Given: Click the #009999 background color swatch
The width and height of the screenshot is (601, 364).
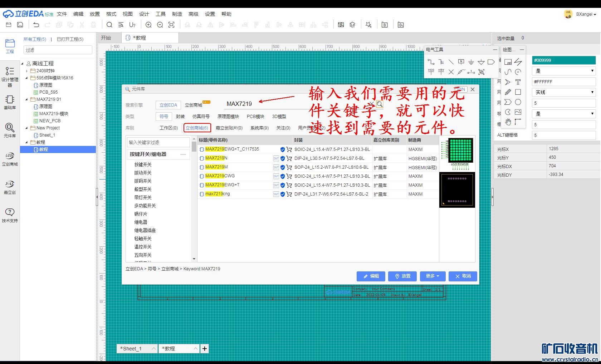Looking at the screenshot, I should coord(563,60).
